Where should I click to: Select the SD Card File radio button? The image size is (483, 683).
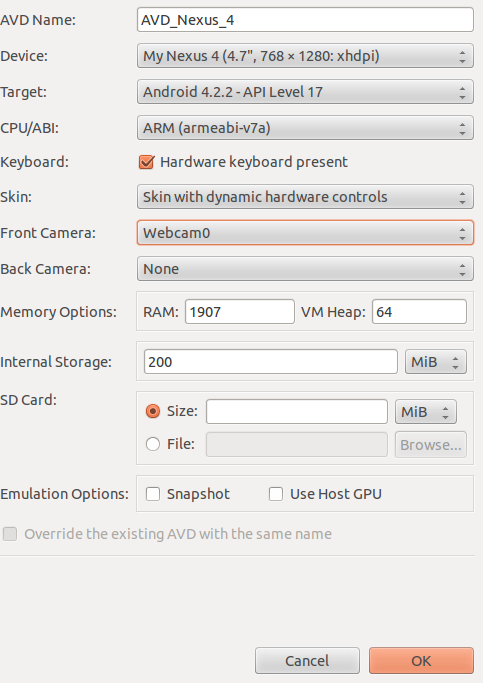coord(153,444)
